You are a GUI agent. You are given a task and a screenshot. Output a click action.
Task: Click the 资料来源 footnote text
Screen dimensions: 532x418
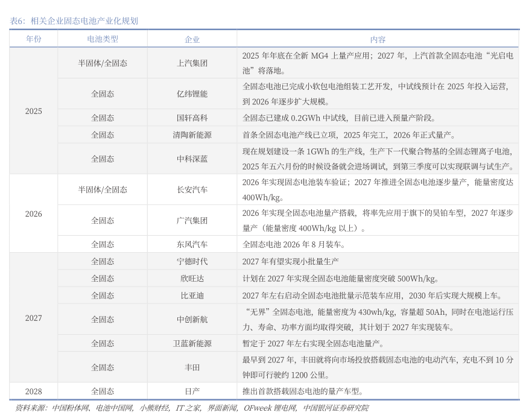click(x=192, y=408)
